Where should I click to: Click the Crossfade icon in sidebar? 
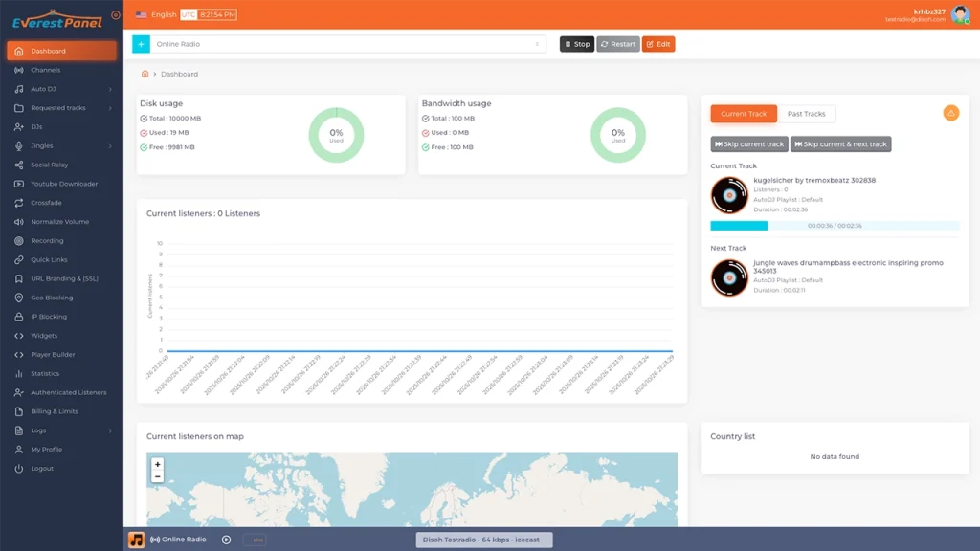[x=19, y=203]
